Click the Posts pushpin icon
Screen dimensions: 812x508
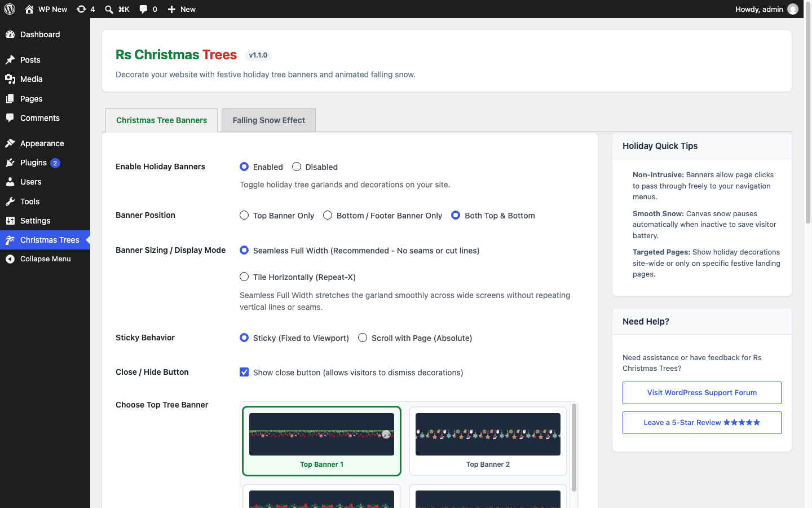(10, 60)
